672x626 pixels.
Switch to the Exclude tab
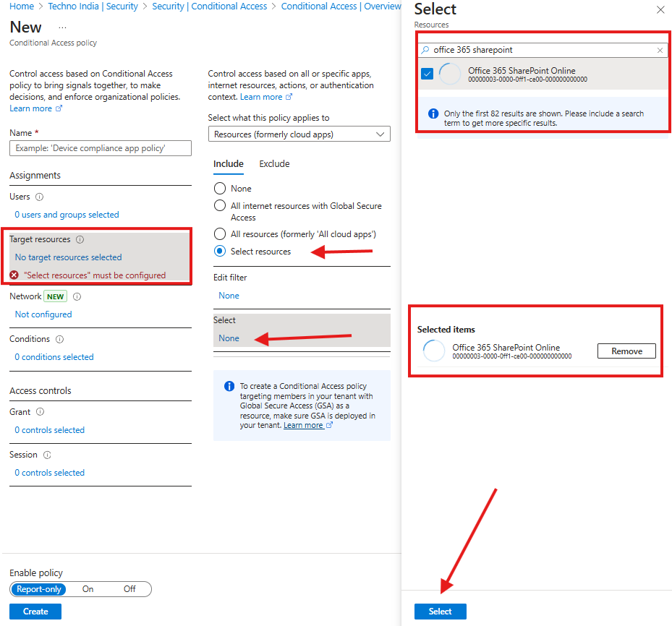[x=274, y=164]
